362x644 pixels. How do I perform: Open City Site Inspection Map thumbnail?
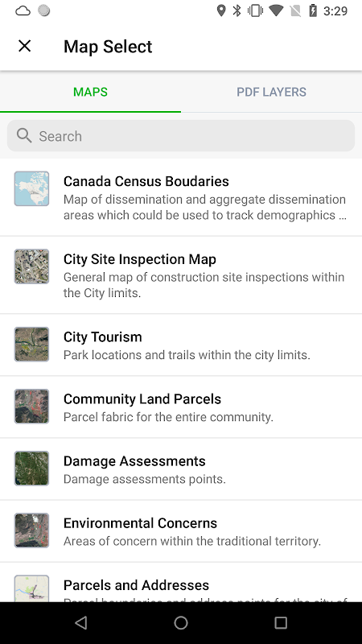[x=31, y=266]
